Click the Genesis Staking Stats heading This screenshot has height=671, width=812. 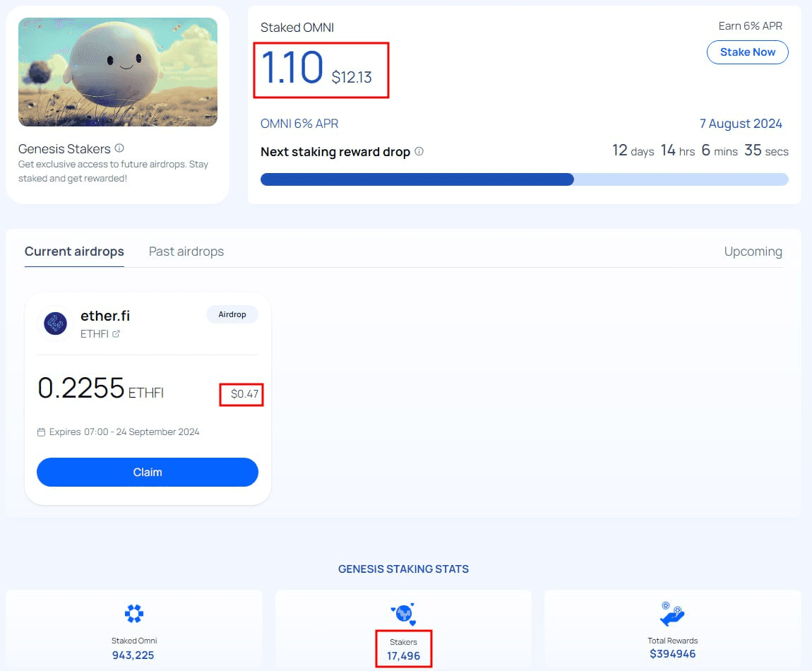[x=403, y=569]
